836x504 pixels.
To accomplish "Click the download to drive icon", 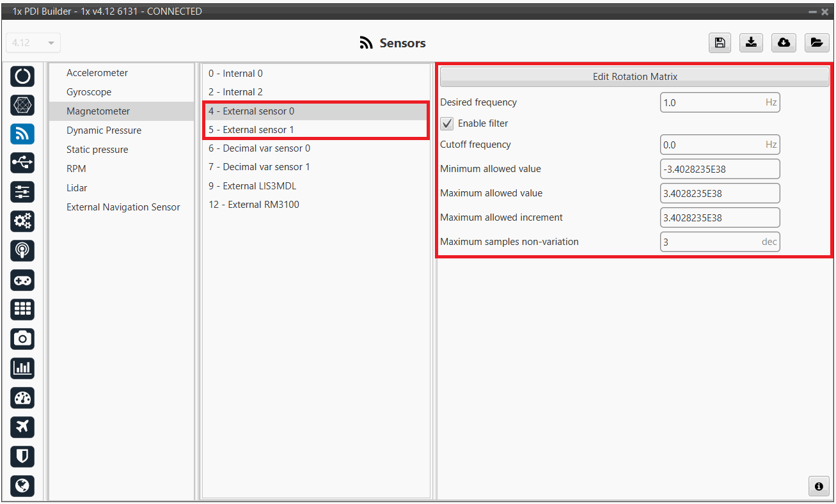I will (752, 43).
